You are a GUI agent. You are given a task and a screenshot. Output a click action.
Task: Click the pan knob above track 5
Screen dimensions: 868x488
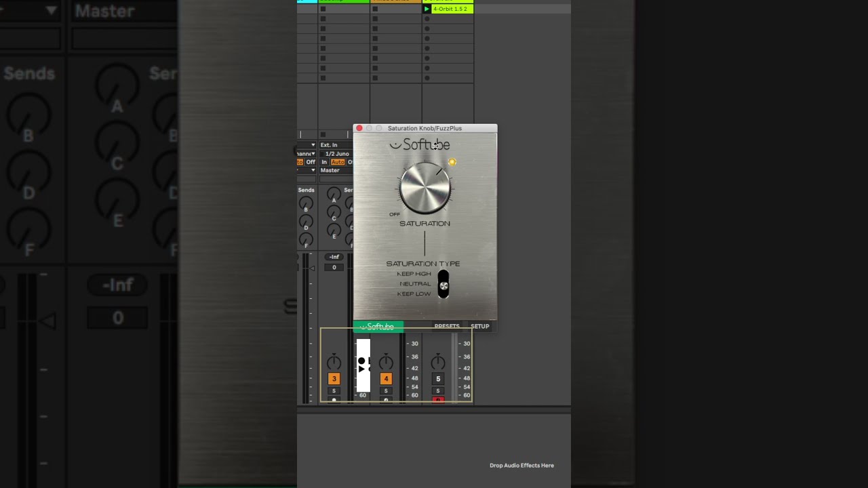coord(438,362)
